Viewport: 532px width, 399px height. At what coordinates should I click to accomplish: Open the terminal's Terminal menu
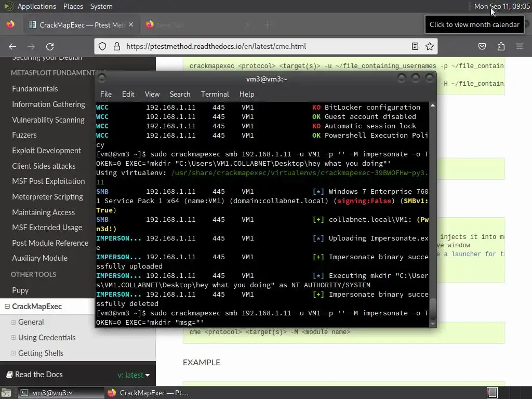(215, 95)
